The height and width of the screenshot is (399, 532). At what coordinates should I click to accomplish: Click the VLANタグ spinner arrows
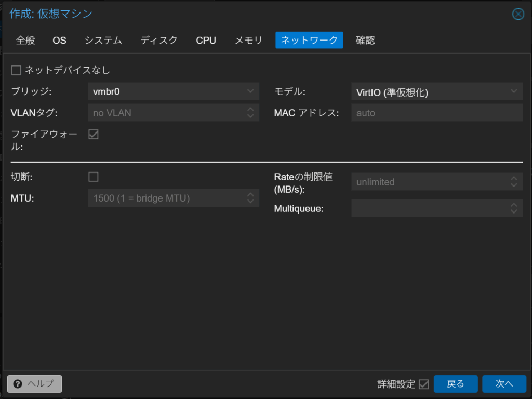pos(250,113)
